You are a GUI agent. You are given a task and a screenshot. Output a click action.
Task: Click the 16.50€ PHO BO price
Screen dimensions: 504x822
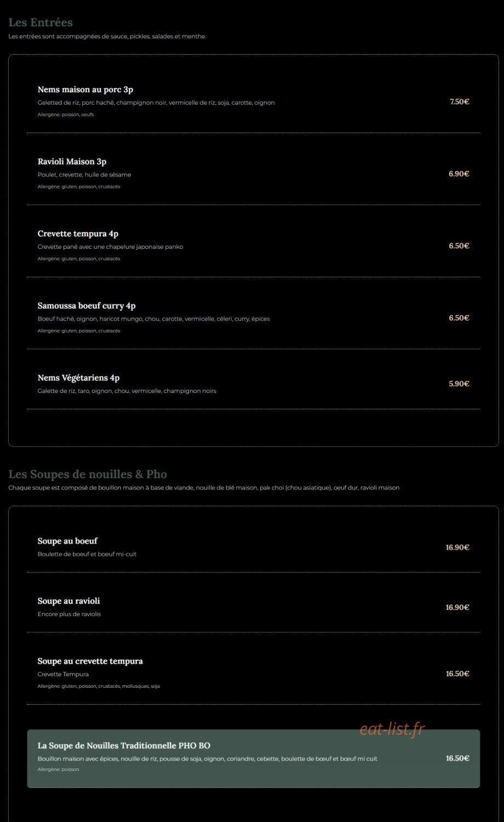click(457, 758)
